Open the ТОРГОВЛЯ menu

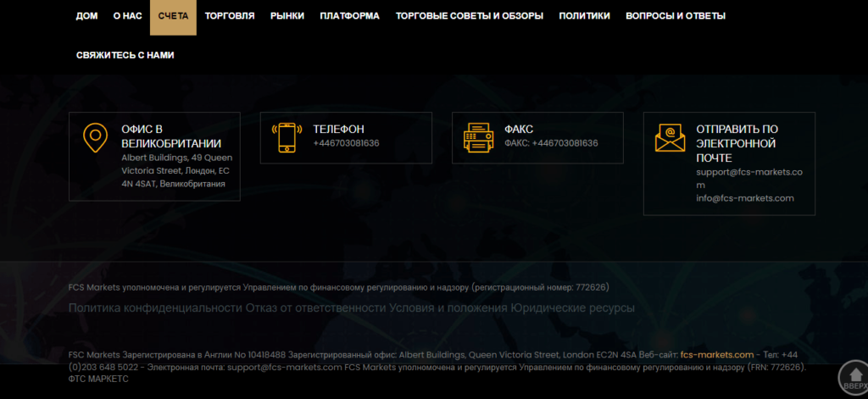click(230, 16)
